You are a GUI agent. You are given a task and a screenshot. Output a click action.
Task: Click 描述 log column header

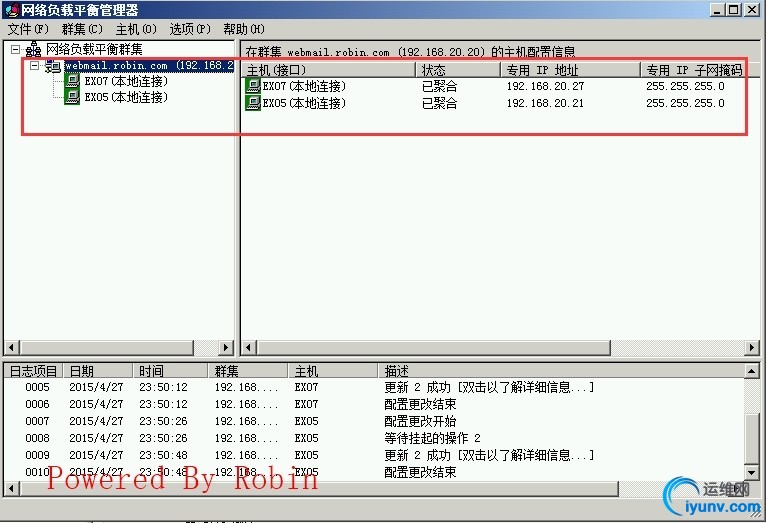click(x=561, y=371)
